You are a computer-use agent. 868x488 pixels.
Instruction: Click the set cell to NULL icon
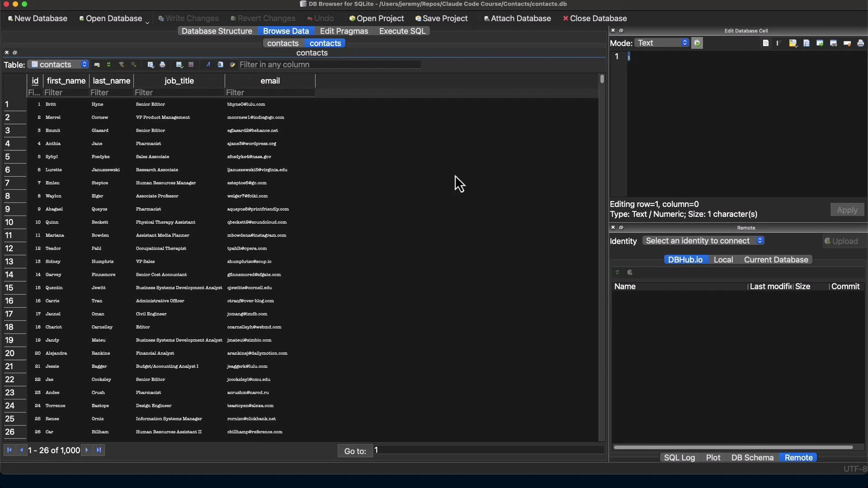[847, 43]
